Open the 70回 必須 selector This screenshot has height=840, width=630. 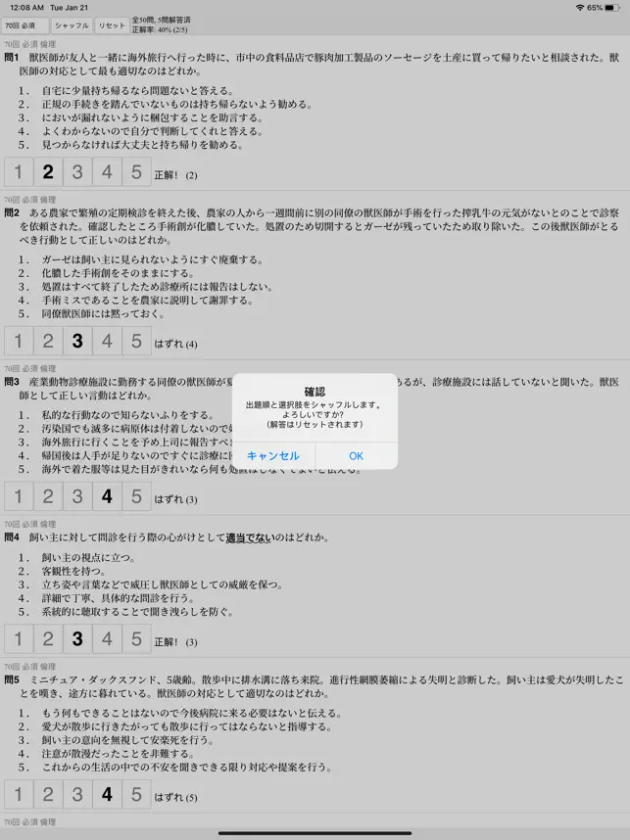click(x=25, y=25)
